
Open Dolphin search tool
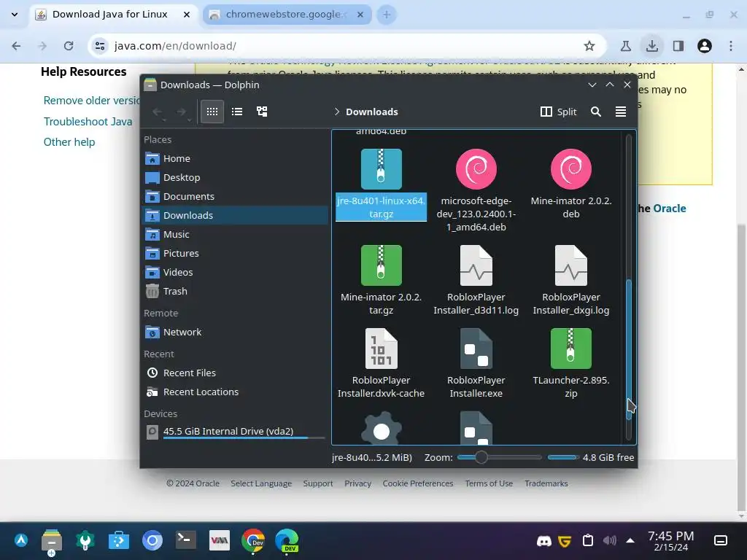pos(595,112)
